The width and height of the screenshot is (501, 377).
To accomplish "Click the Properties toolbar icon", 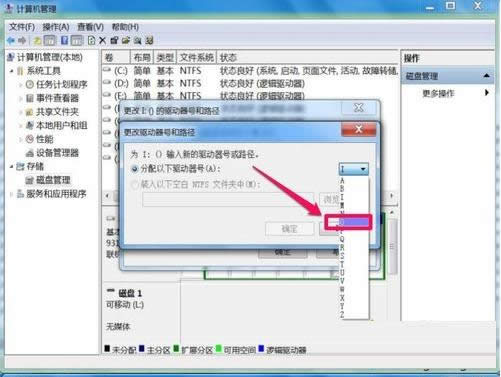I will pyautogui.click(x=114, y=41).
